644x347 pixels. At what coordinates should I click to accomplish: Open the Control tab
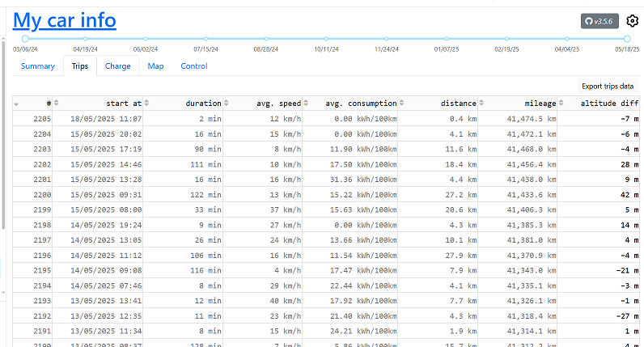point(194,66)
